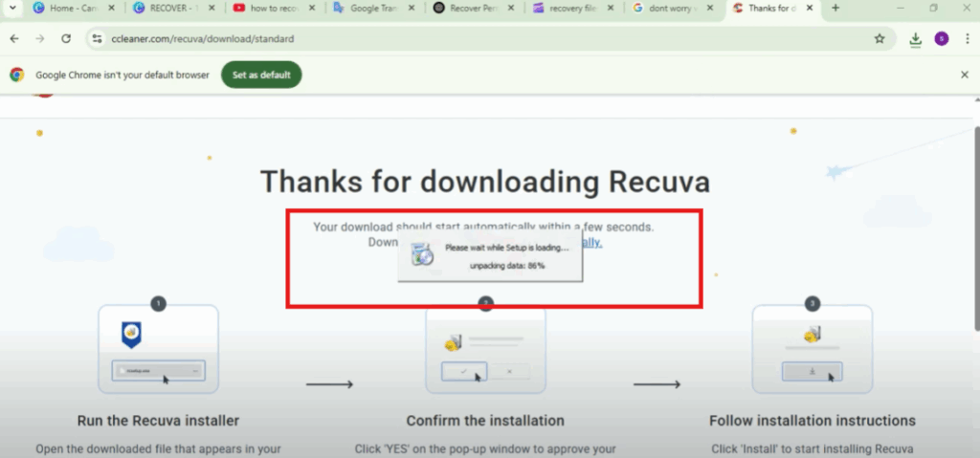Open the tab search dropdown arrow

11,9
